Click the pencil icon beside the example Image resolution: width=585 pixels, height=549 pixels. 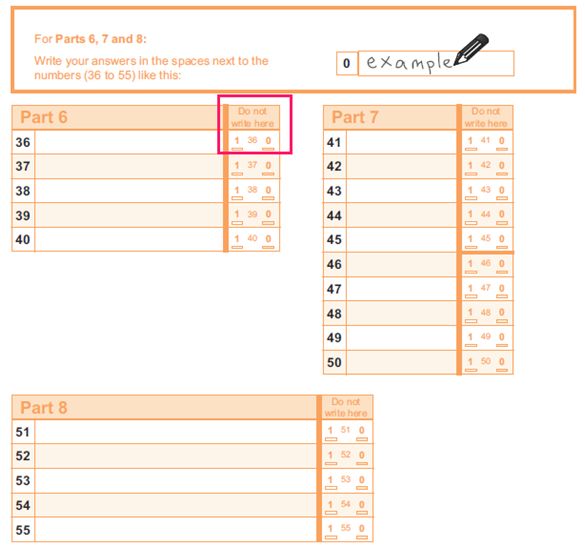click(x=471, y=50)
